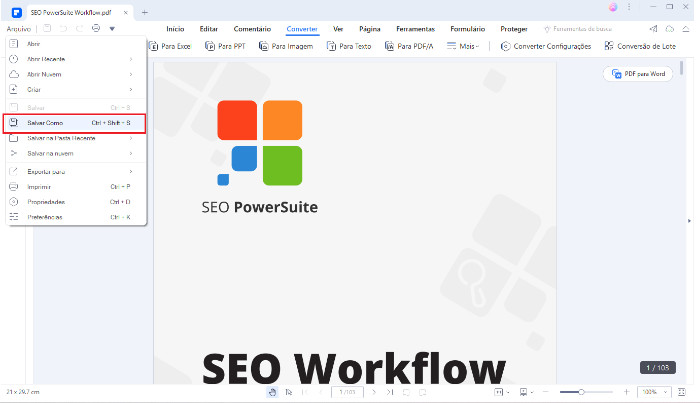Click the vertical scrollbar thumb
The width and height of the screenshot is (700, 403).
pos(681,68)
